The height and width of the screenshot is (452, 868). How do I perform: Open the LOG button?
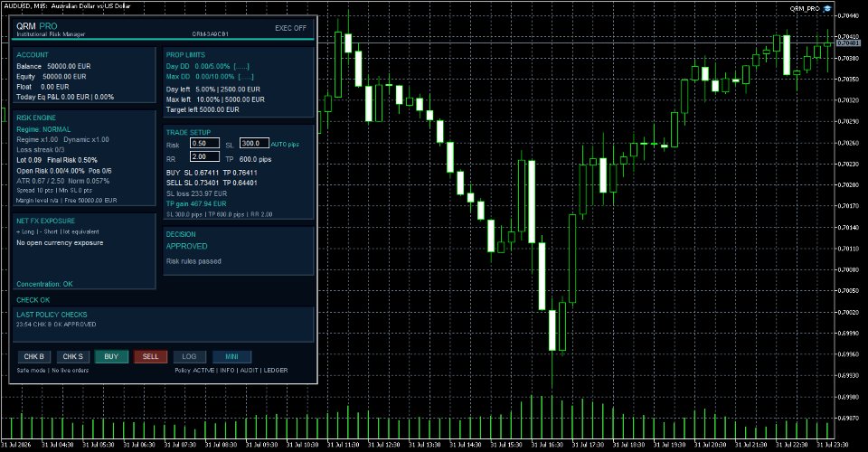(189, 357)
